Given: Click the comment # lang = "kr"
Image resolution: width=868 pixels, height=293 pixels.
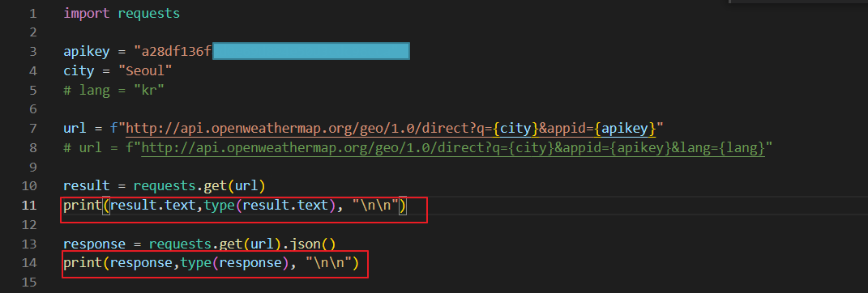Looking at the screenshot, I should point(114,90).
